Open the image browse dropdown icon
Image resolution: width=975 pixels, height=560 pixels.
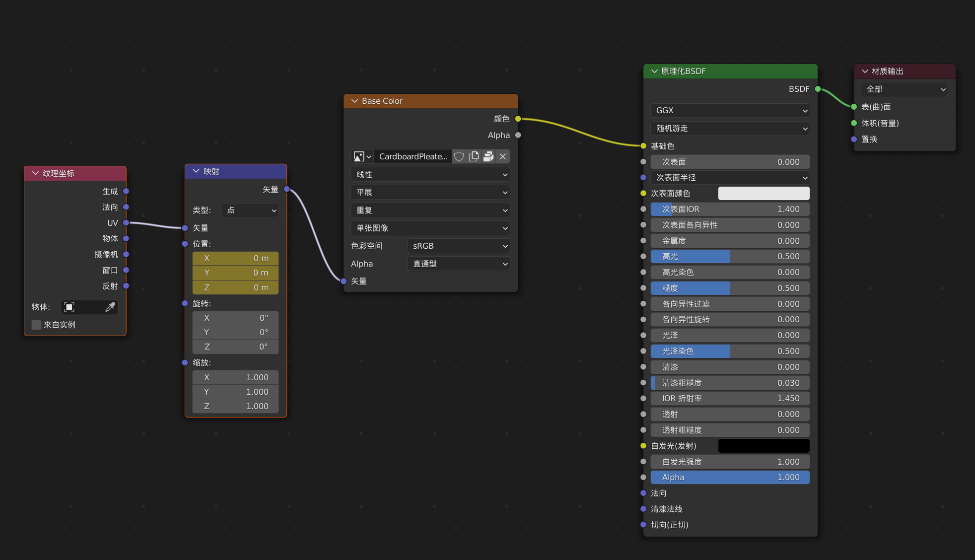point(362,157)
